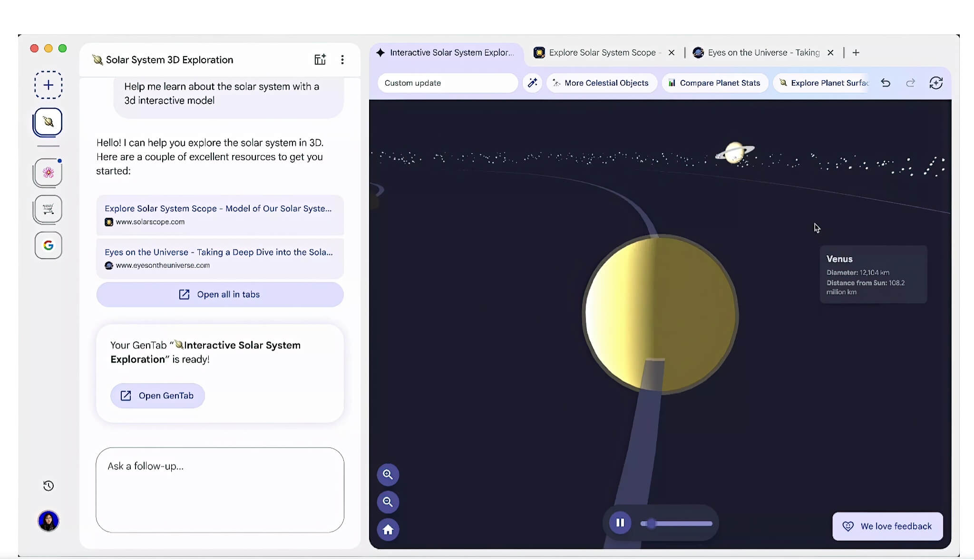Screen dimensions: 974x560
Task: Click the magic wand icon
Action: click(x=532, y=83)
